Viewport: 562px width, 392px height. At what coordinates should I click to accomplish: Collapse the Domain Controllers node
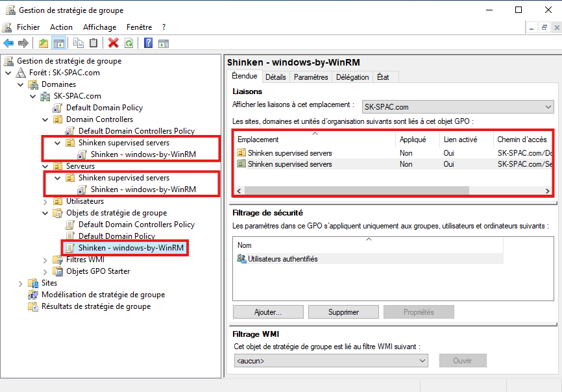coord(45,119)
